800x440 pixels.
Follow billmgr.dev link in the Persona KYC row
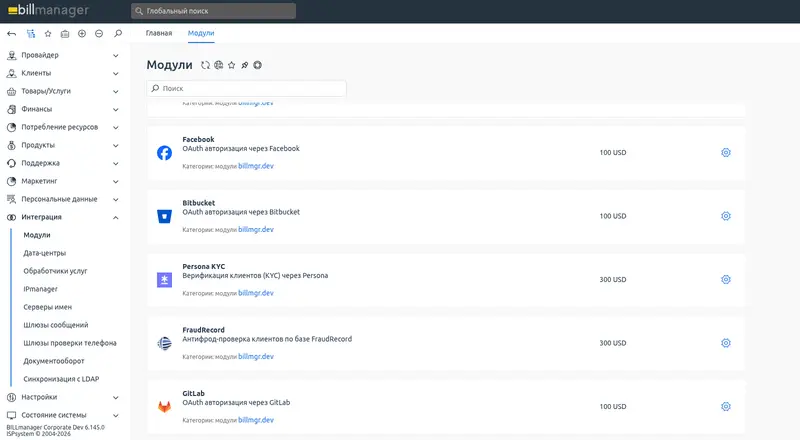pyautogui.click(x=256, y=293)
